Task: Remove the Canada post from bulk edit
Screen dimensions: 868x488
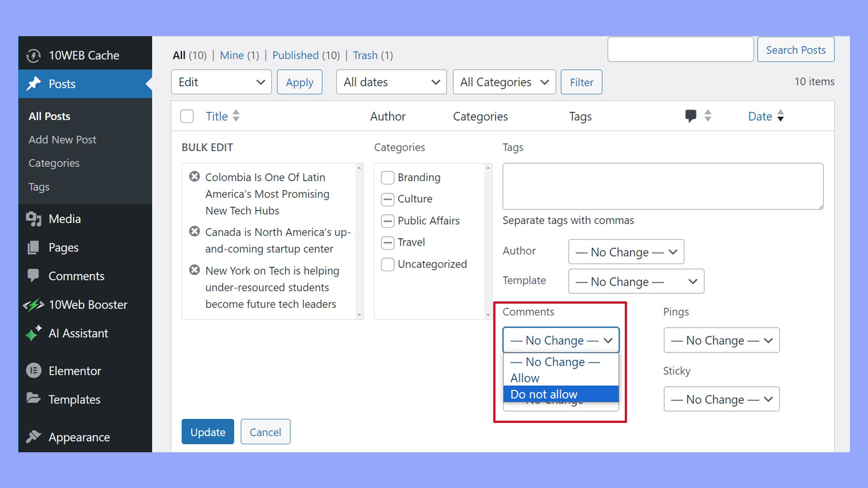Action: 194,231
